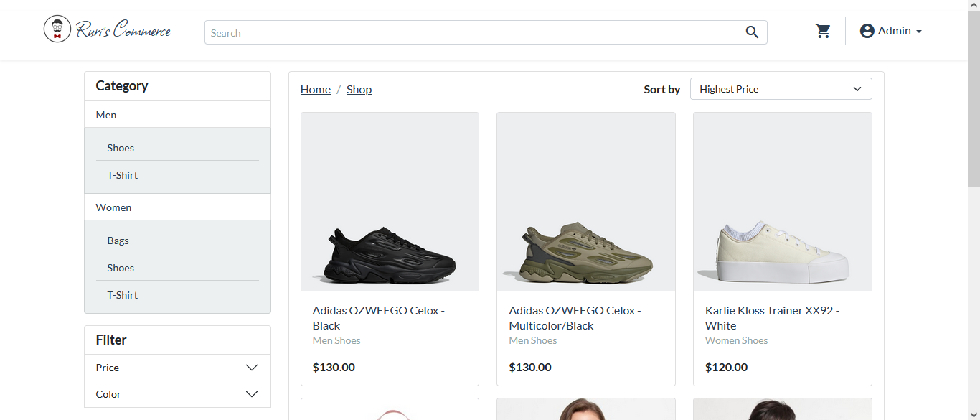Open the search magnifier icon
980x420 pixels.
pyautogui.click(x=752, y=32)
